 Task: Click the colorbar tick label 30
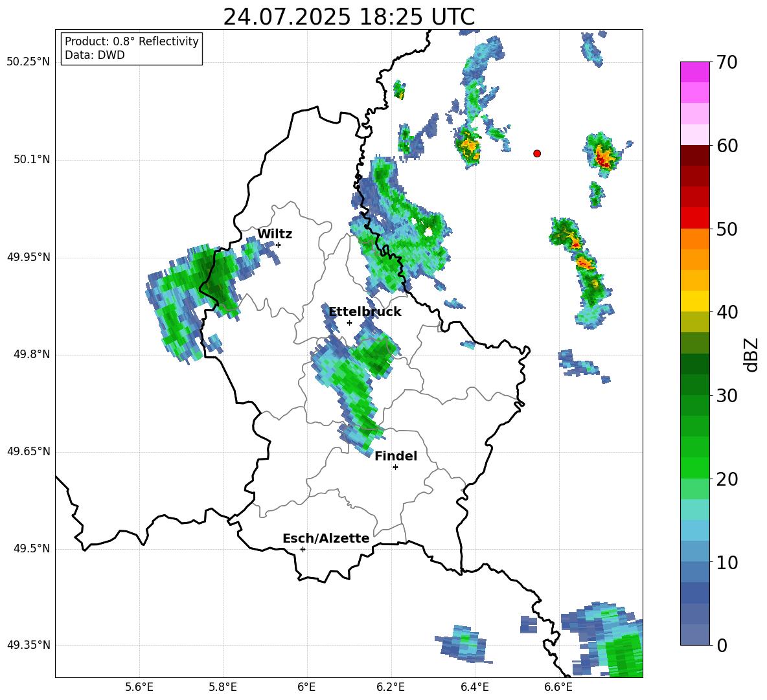click(727, 396)
